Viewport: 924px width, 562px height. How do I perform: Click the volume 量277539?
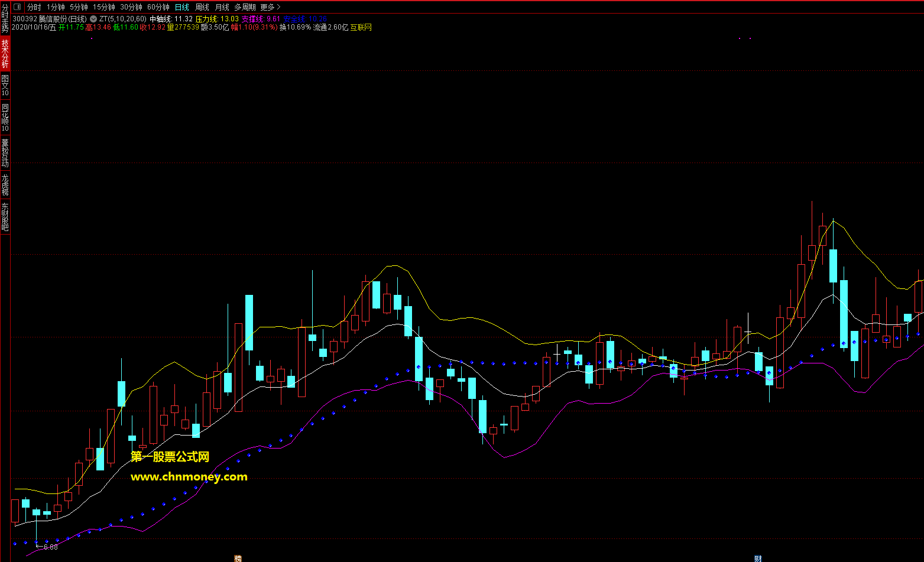pos(183,27)
